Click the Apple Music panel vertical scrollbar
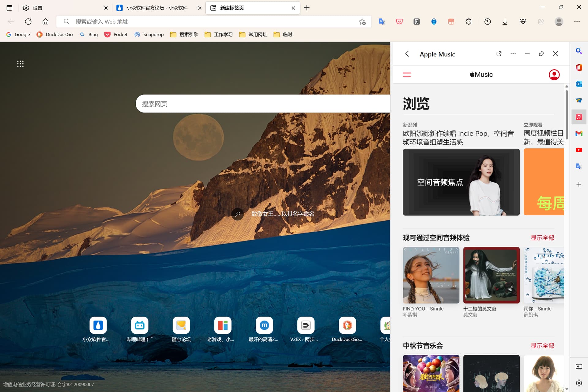 (x=567, y=114)
